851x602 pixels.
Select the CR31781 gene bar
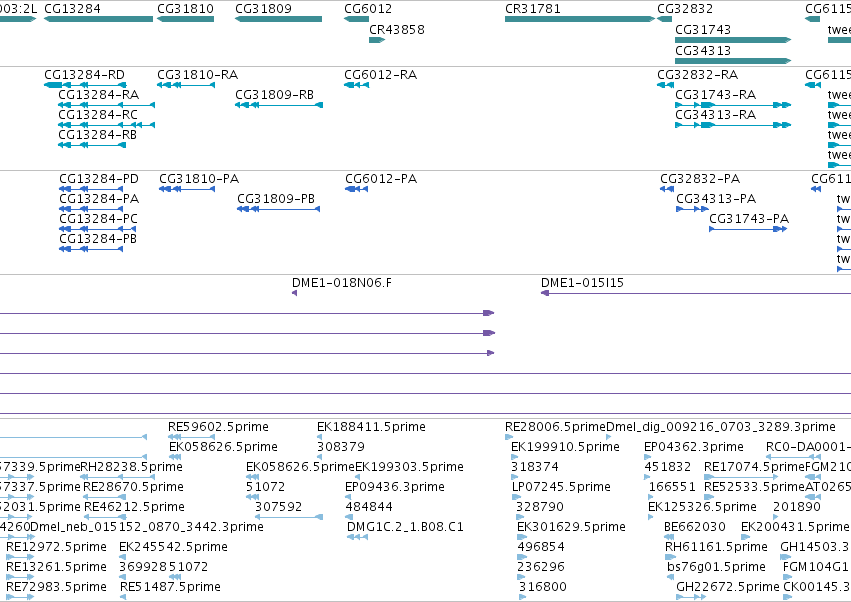[x=580, y=19]
